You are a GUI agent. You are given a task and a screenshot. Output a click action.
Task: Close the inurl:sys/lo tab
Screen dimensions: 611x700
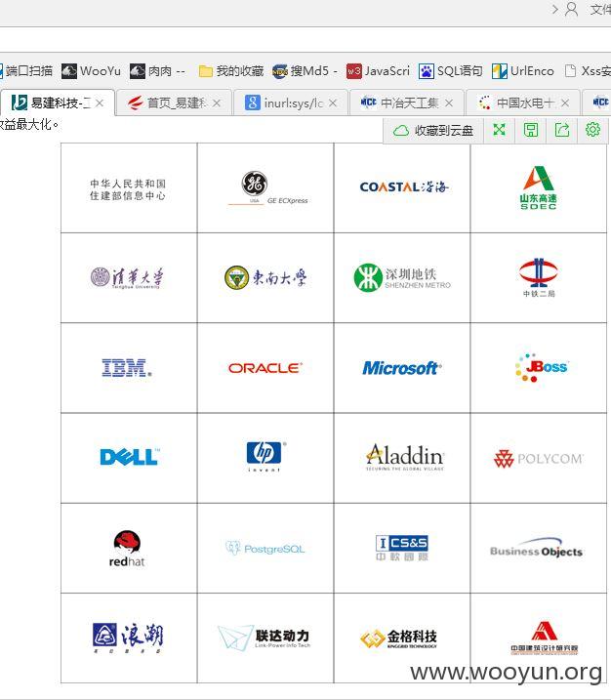pyautogui.click(x=333, y=103)
